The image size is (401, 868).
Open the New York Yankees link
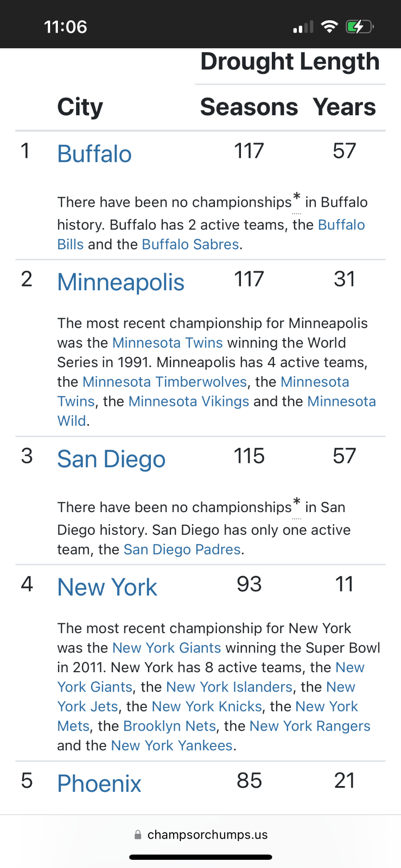pos(172,746)
